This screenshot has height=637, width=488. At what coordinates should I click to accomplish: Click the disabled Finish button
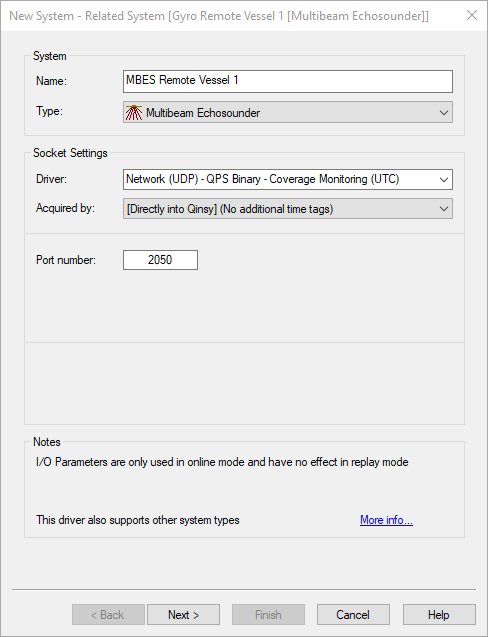tap(268, 615)
